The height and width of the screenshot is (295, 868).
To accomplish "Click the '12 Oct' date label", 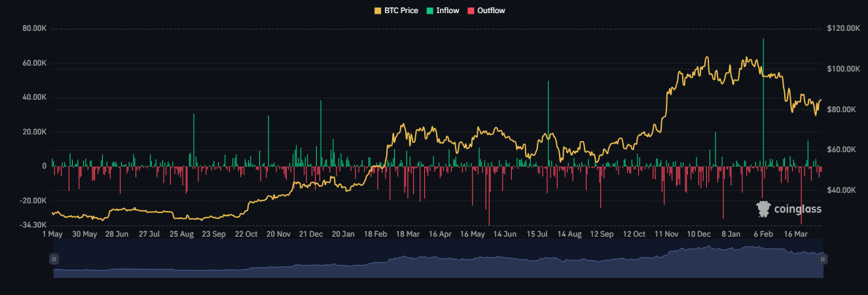I will point(634,234).
